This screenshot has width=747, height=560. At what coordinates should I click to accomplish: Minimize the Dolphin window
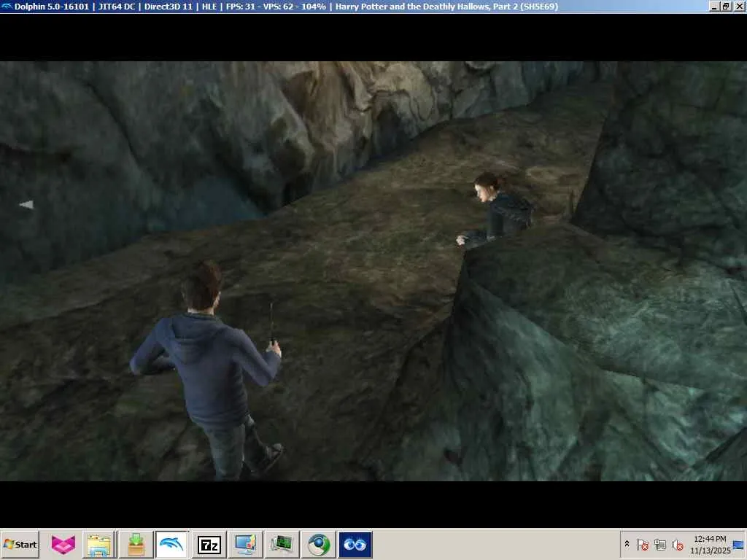[715, 7]
